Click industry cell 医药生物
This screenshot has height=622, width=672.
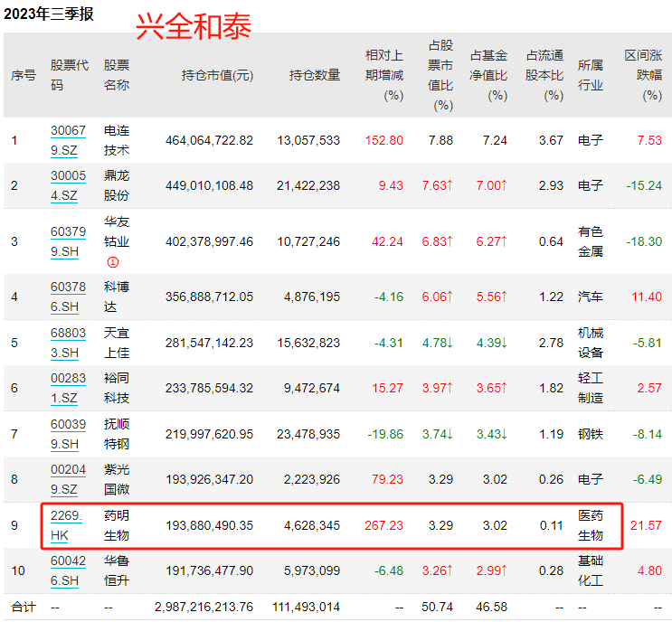point(590,525)
